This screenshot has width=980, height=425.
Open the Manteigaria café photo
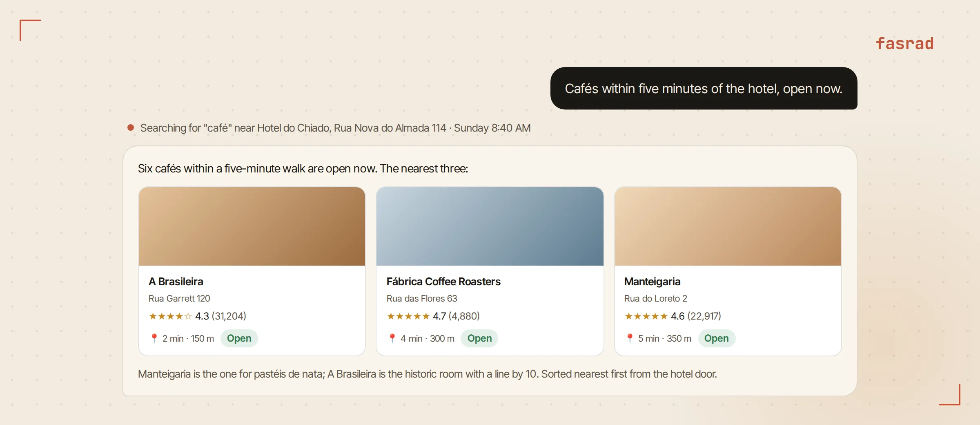pyautogui.click(x=728, y=226)
